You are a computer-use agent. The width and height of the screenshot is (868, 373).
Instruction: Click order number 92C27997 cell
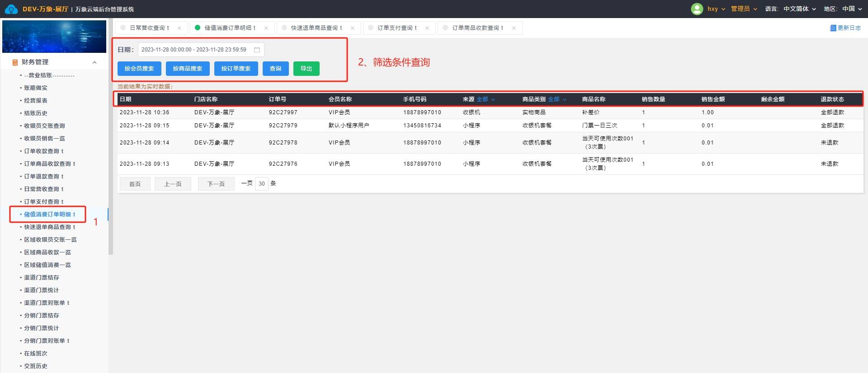(283, 112)
